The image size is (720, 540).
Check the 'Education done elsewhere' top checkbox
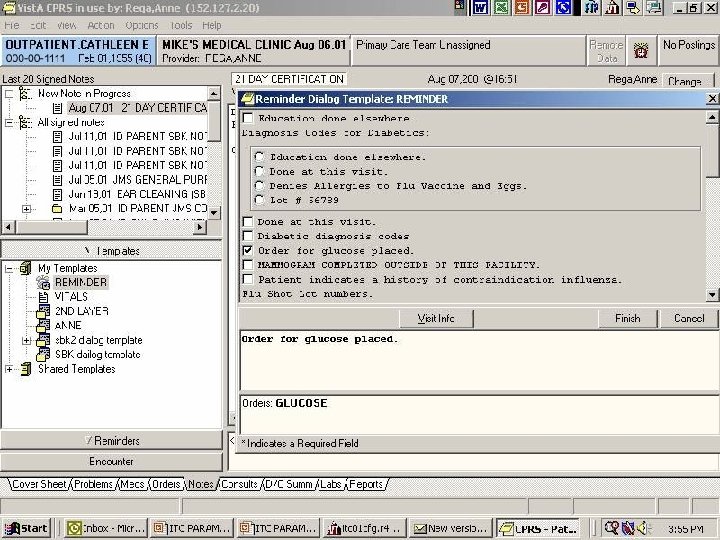click(248, 118)
